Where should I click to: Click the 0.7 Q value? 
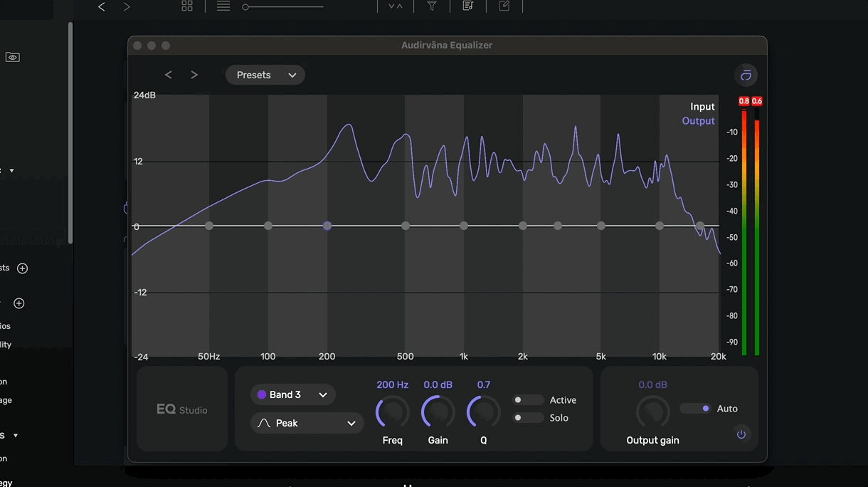pos(484,384)
